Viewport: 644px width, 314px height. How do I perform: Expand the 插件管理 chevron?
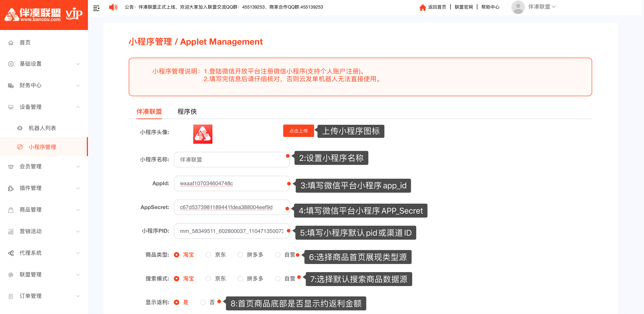78,188
